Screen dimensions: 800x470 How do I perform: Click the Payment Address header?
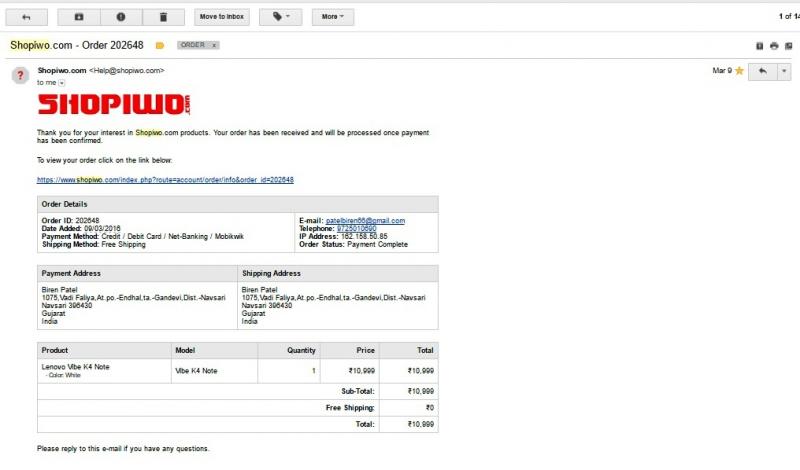coord(137,274)
